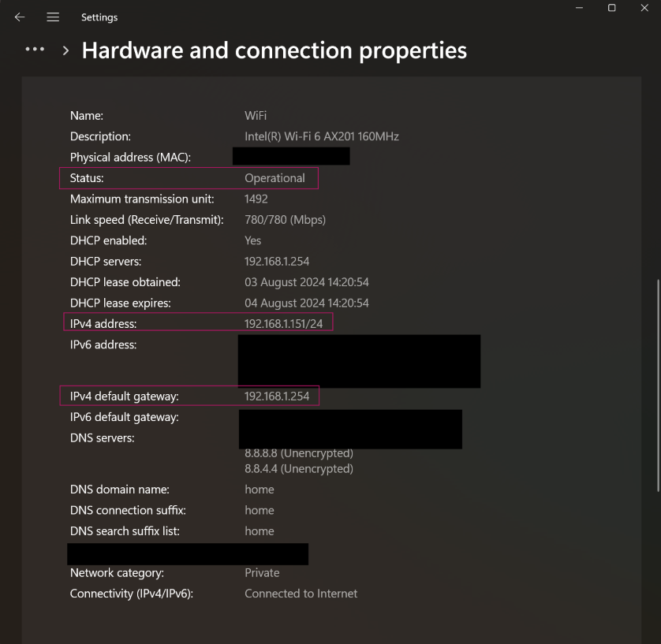The image size is (661, 644).
Task: Click DNS server 8.8.4.4 (Unencrypted)
Action: (299, 469)
